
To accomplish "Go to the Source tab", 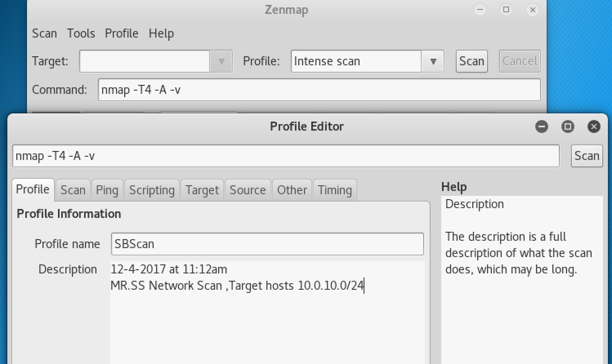I will click(x=248, y=190).
